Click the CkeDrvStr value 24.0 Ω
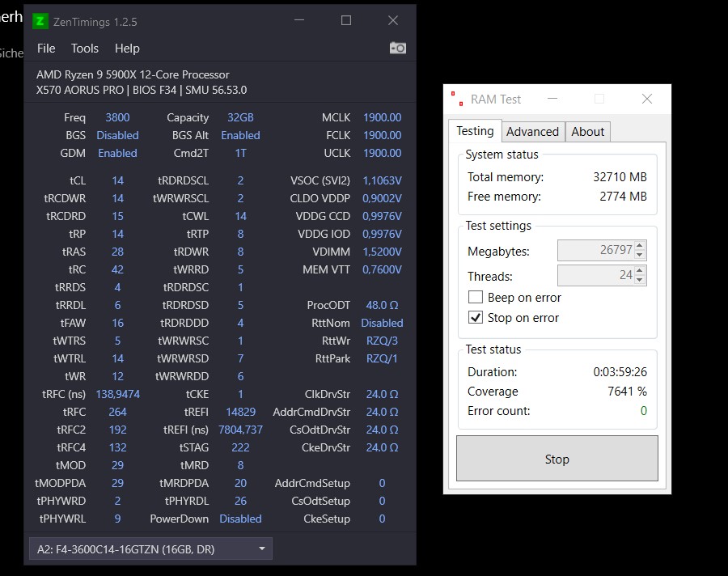The width and height of the screenshot is (728, 576). click(382, 447)
